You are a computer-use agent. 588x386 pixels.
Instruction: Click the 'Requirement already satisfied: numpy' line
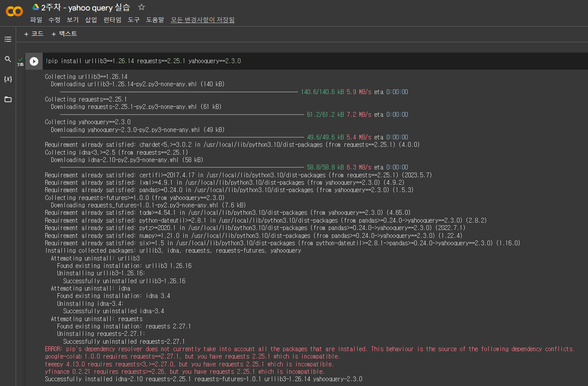tap(253, 236)
